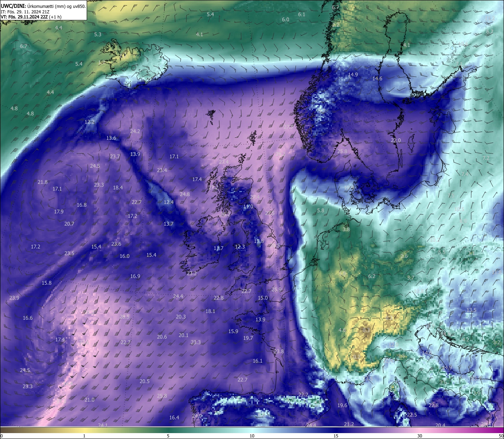Click the legend tick label 1
This screenshot has width=504, height=439.
(84, 436)
